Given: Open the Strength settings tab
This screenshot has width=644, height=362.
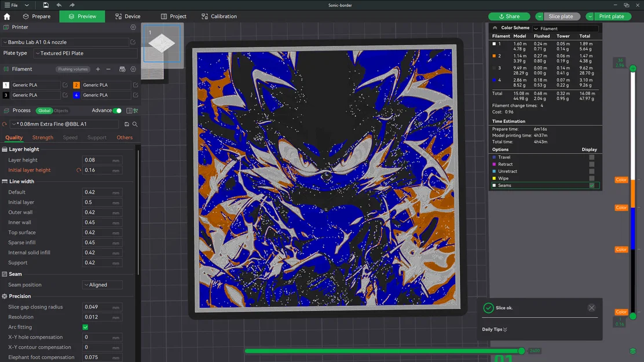Looking at the screenshot, I should (43, 137).
